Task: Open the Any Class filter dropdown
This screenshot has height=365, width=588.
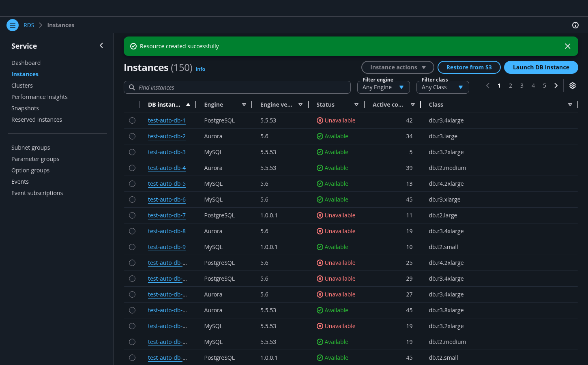Action: click(442, 87)
